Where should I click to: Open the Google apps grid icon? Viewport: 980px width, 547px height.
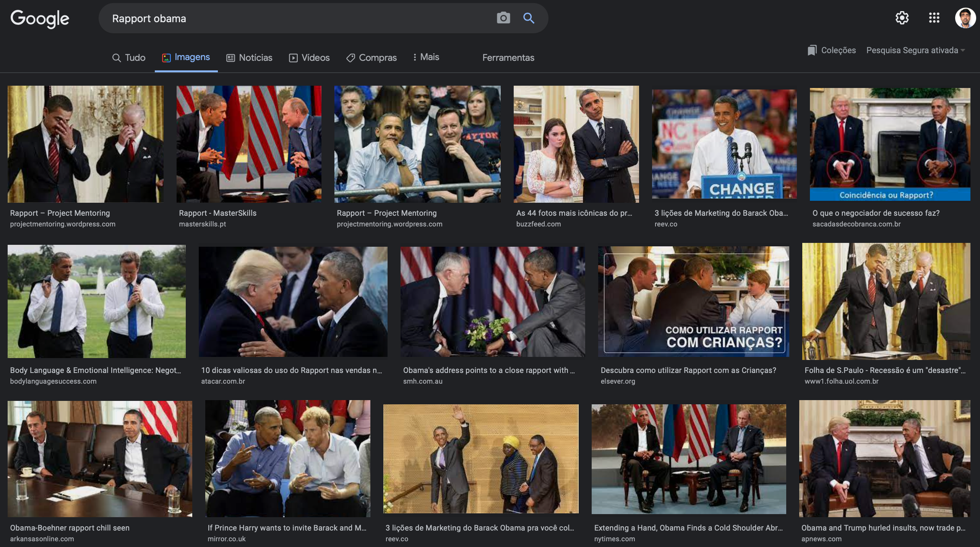(x=934, y=18)
